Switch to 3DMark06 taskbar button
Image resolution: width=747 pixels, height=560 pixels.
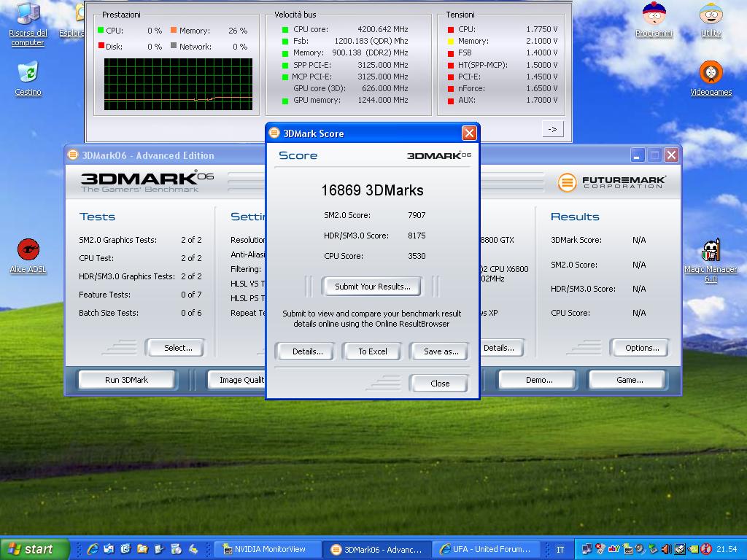(x=377, y=549)
